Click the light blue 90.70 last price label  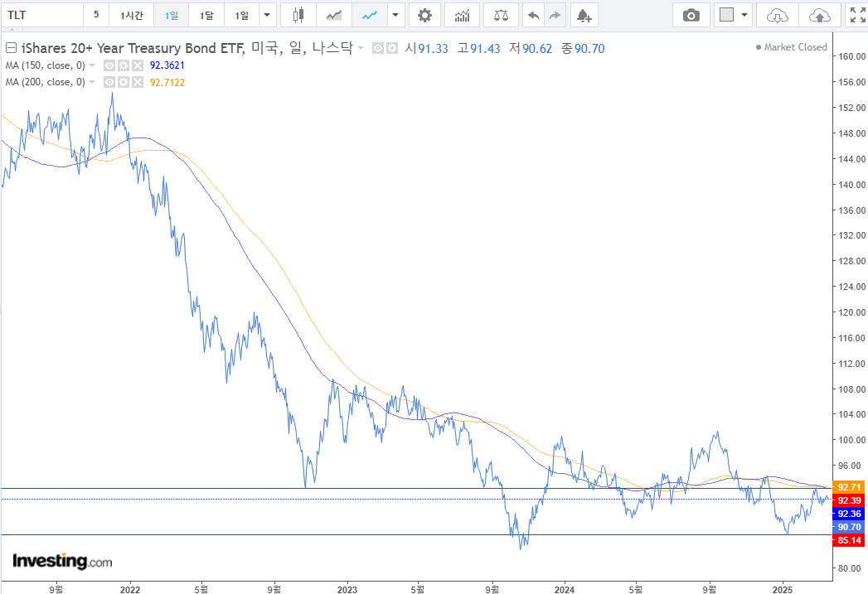pos(849,527)
